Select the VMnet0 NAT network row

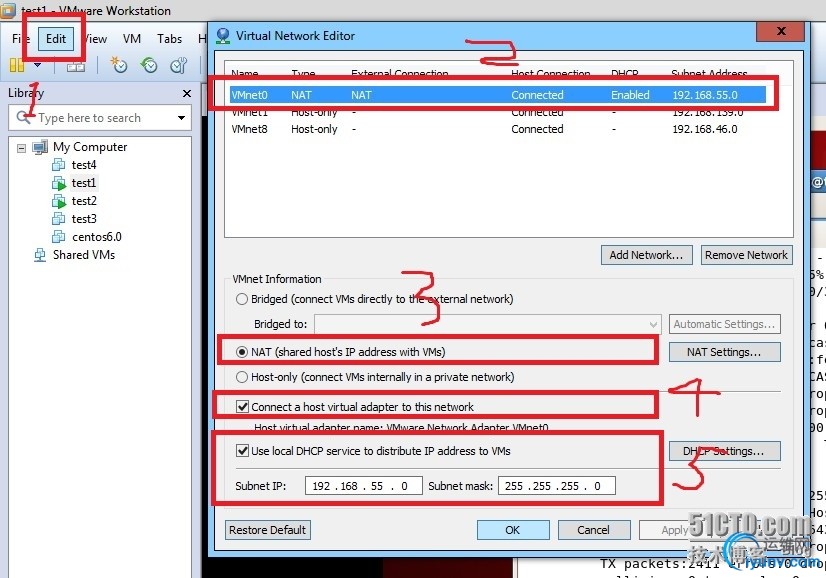click(498, 95)
